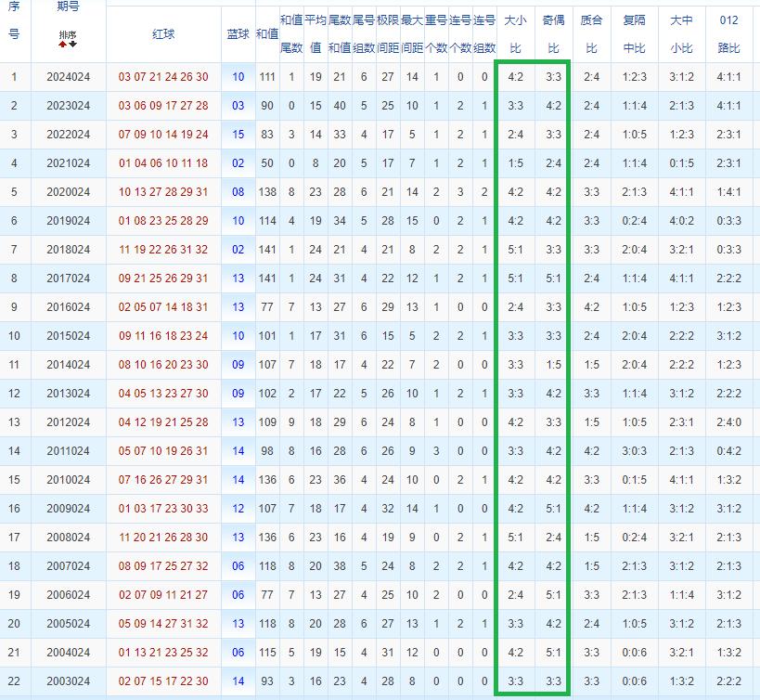The image size is (760, 700).
Task: Click red balls 01 04 06 10 11 18
Action: point(163,163)
